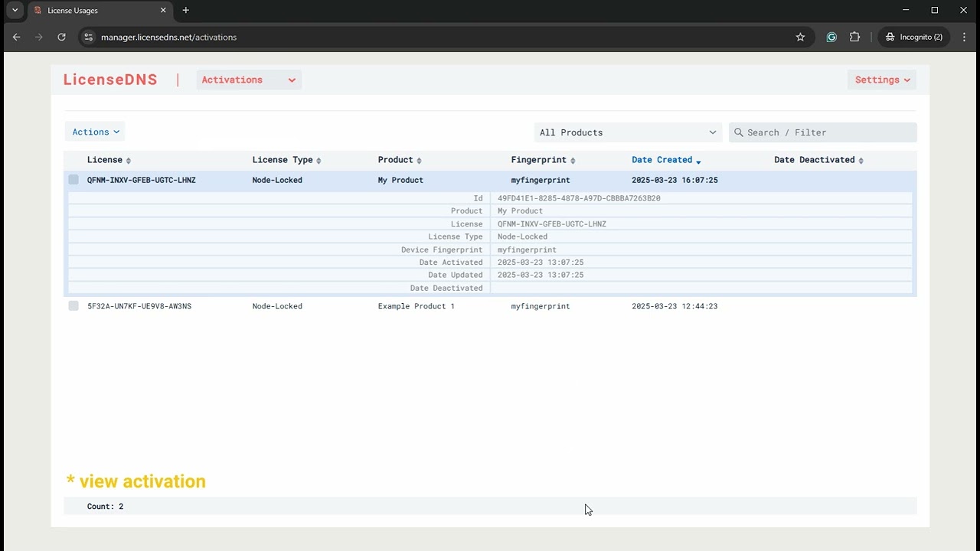
Task: Expand the Settings menu
Action: [x=882, y=80]
